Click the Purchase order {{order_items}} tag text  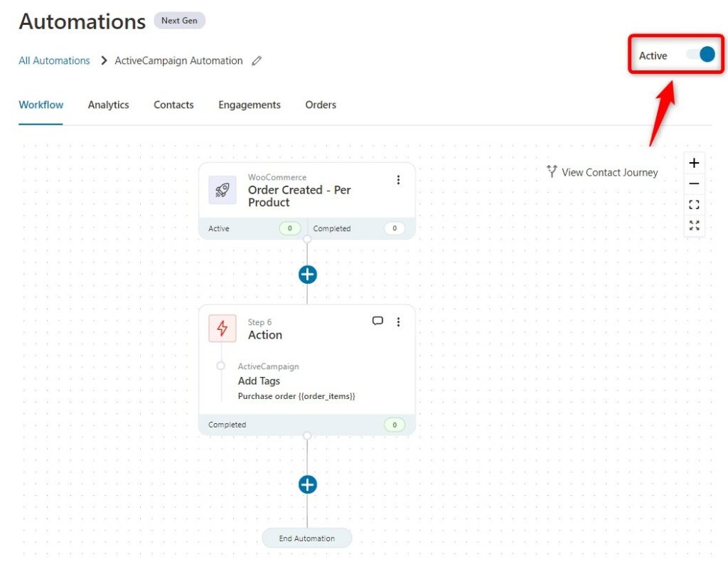pos(296,396)
